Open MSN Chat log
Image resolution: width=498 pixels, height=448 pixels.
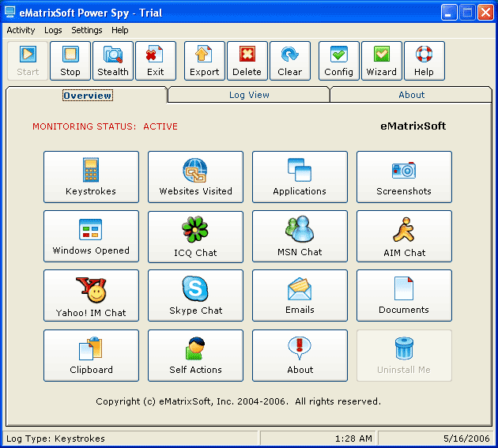(x=300, y=236)
